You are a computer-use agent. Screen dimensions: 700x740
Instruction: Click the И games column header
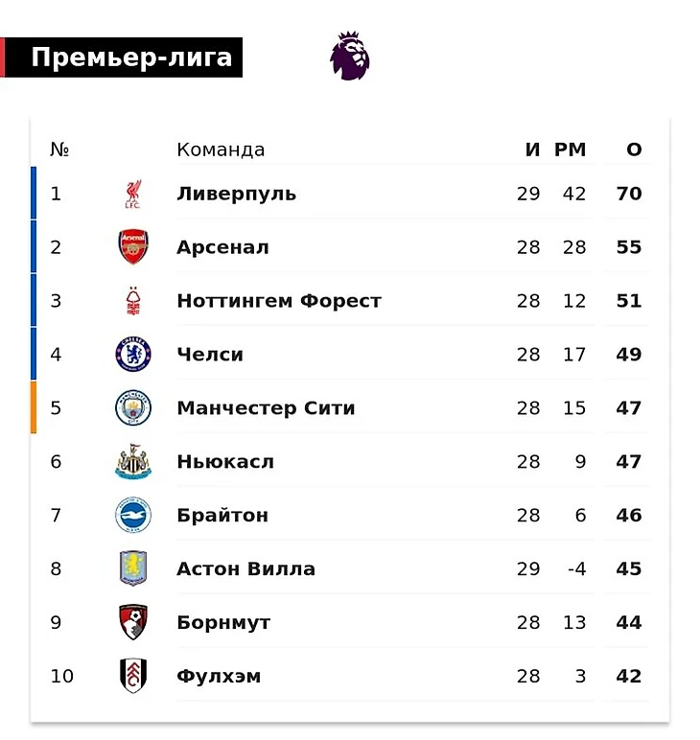click(x=533, y=150)
